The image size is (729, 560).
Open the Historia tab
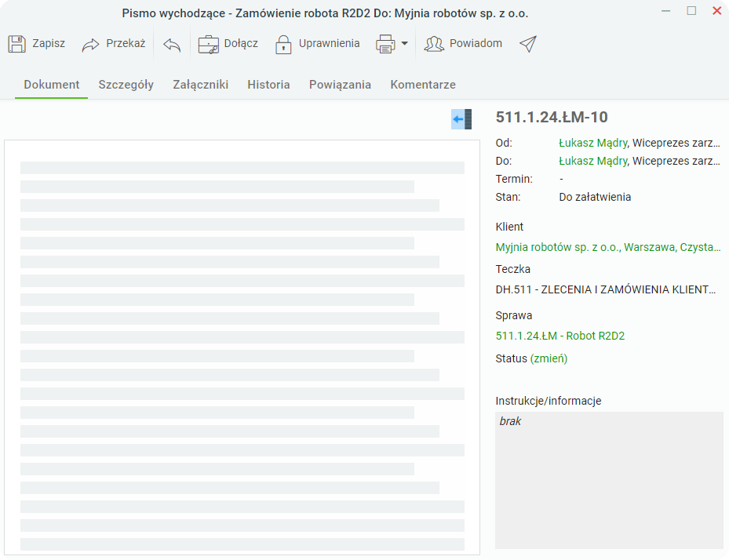(268, 85)
